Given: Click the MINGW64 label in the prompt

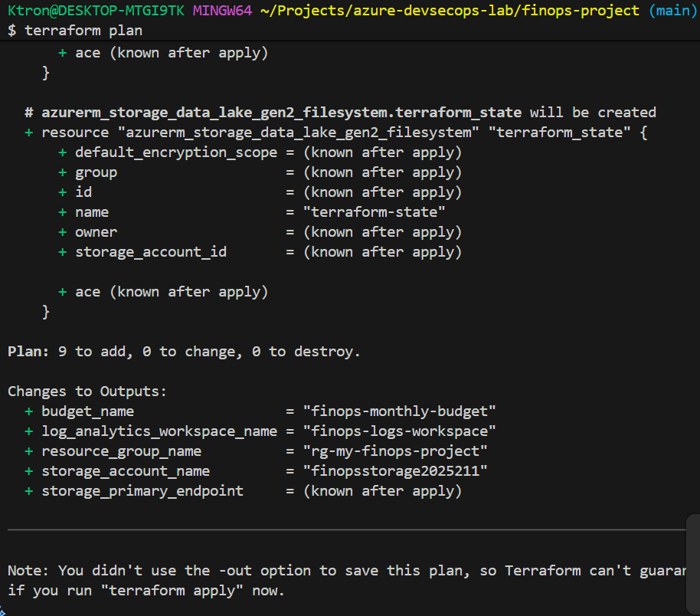Looking at the screenshot, I should coord(222,11).
